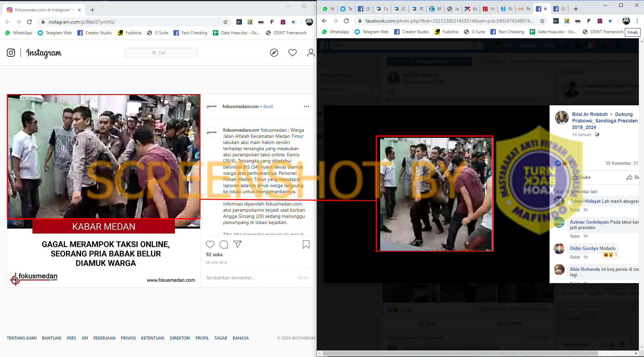Click the Ikuti follow link

268,106
